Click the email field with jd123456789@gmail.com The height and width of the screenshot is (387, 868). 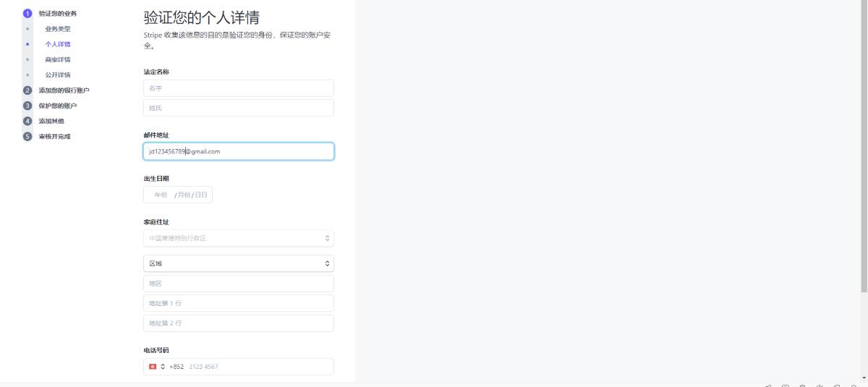pos(239,151)
